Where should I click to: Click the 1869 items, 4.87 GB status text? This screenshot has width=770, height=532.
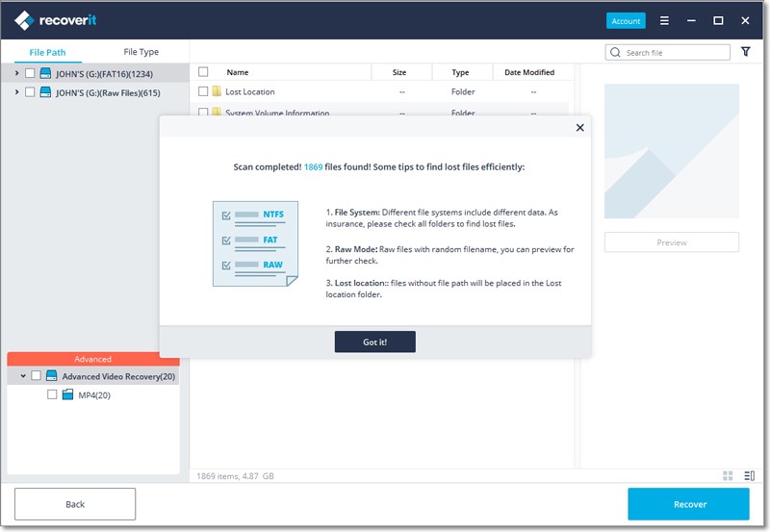(x=235, y=475)
